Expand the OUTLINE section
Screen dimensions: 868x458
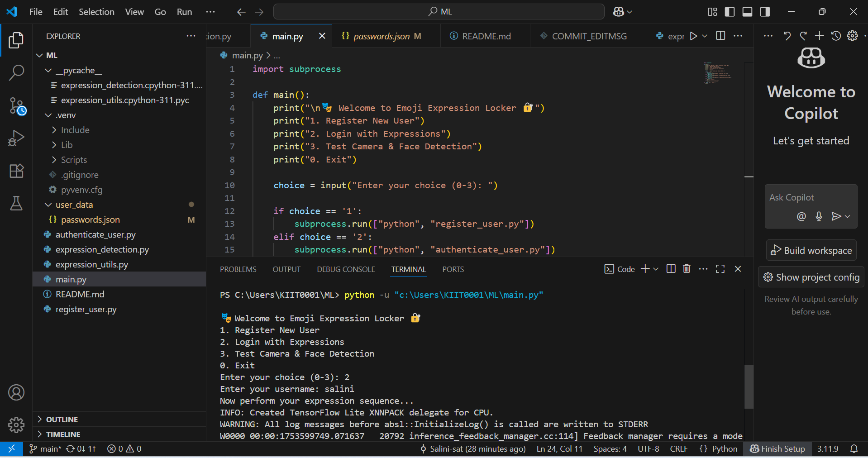click(62, 420)
